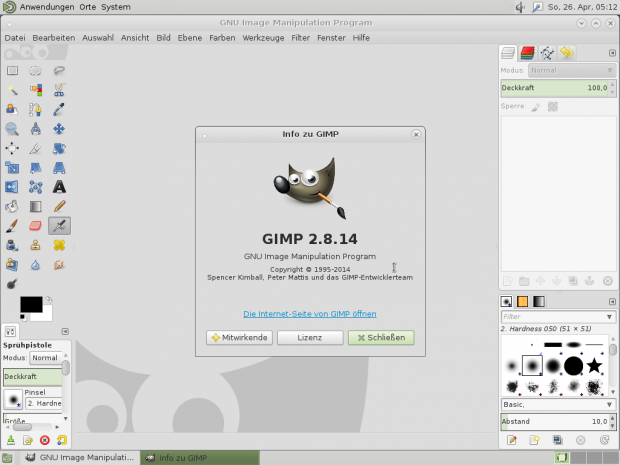Select the Bucket Fill tool

pos(12,206)
